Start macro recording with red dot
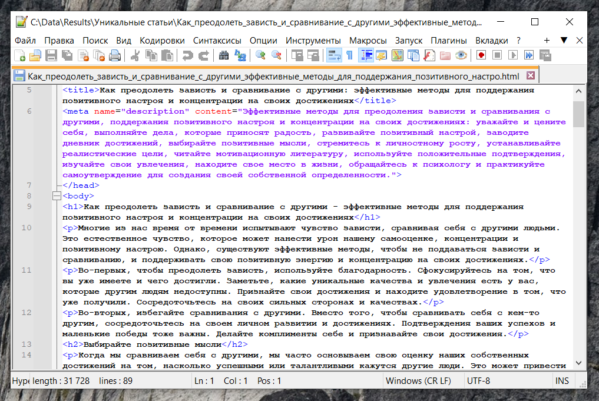This screenshot has width=599, height=401. 481,56
